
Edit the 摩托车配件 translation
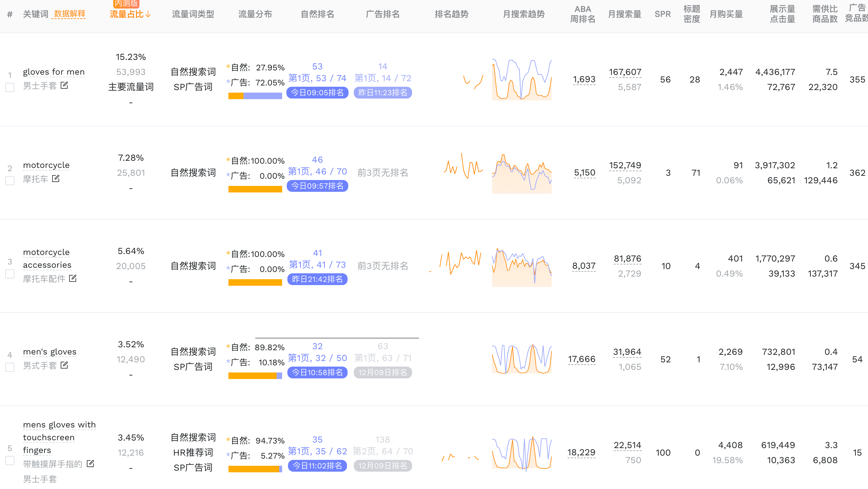pyautogui.click(x=73, y=278)
